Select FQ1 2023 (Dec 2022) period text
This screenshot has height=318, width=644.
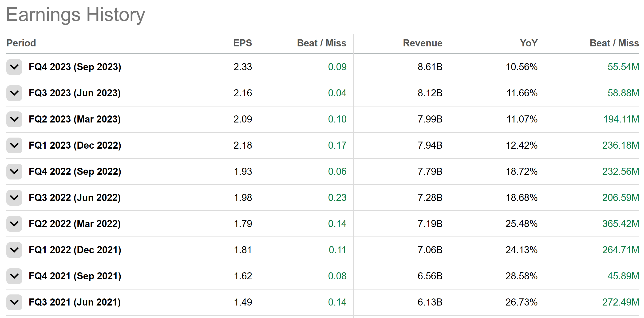pos(75,145)
